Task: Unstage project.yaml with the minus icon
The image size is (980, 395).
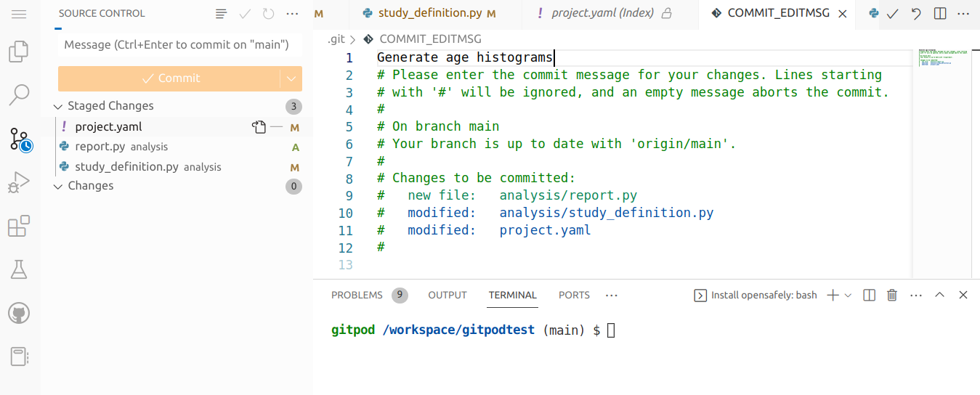Action: [x=276, y=127]
